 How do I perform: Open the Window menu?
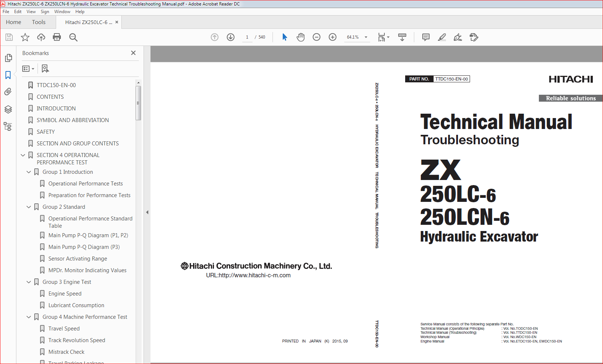click(62, 12)
